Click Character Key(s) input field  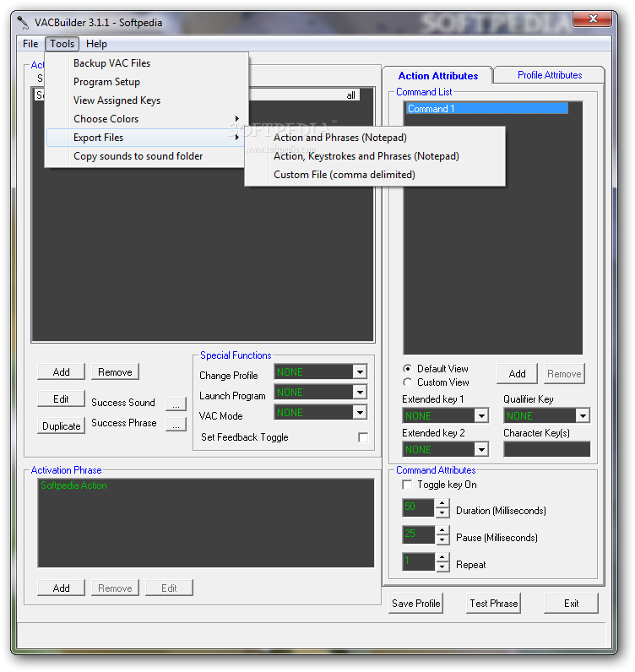coord(546,450)
